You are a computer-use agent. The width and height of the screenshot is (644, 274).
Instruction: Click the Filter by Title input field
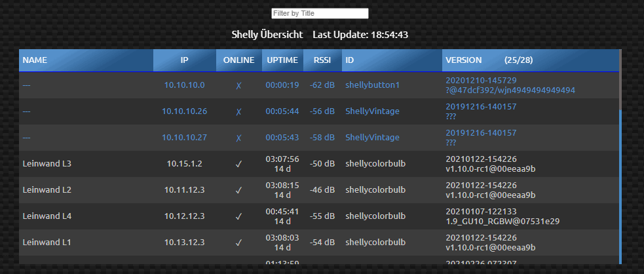click(x=320, y=13)
